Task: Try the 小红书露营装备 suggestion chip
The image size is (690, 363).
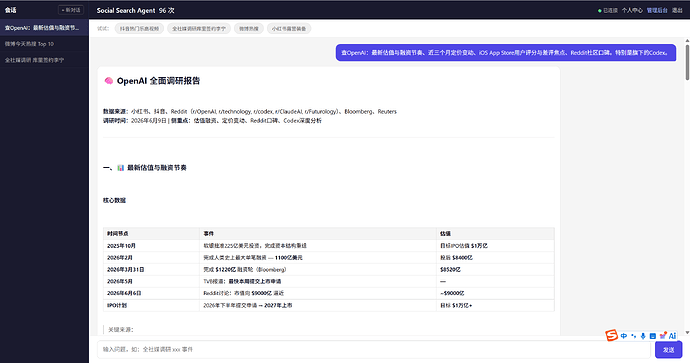Action: 289,29
